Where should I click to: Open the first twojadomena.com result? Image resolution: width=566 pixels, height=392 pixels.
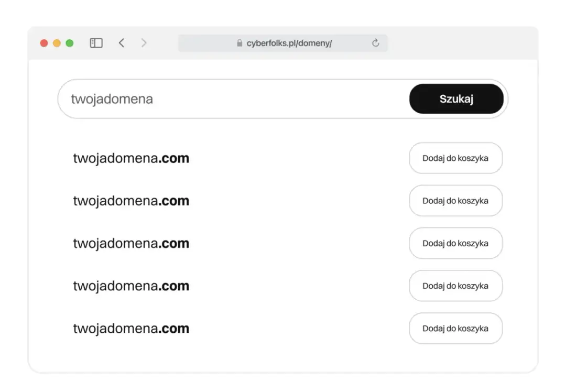click(131, 158)
